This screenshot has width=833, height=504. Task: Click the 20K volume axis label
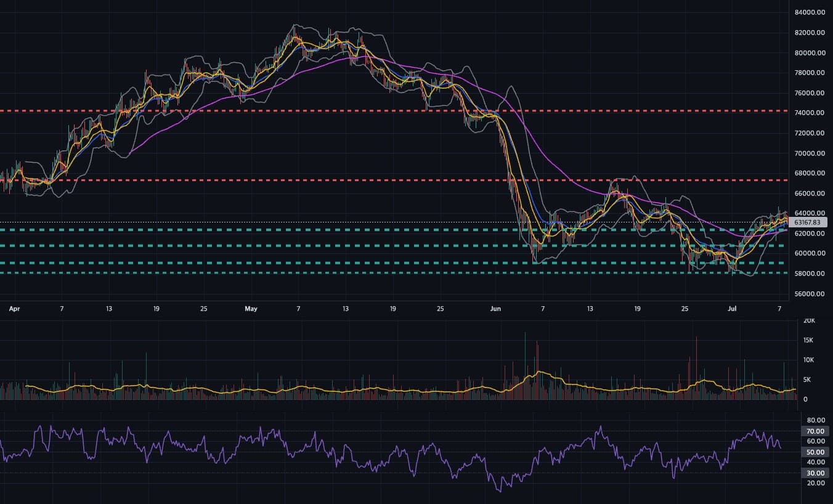[x=809, y=321]
